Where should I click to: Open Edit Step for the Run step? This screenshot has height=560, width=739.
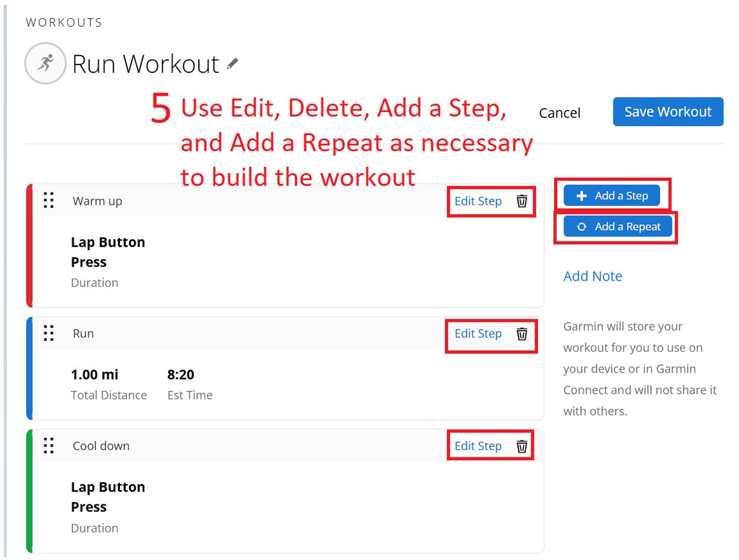pos(478,333)
